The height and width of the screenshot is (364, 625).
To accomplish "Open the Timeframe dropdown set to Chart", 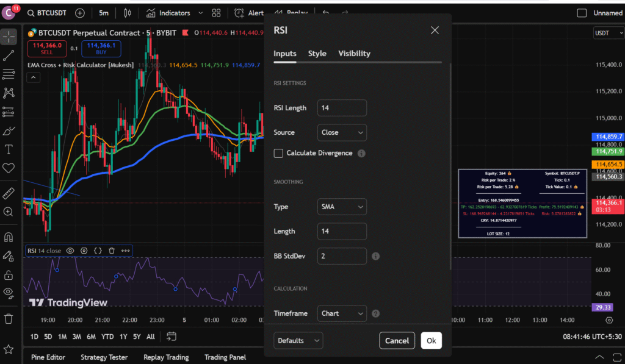I will coord(342,313).
